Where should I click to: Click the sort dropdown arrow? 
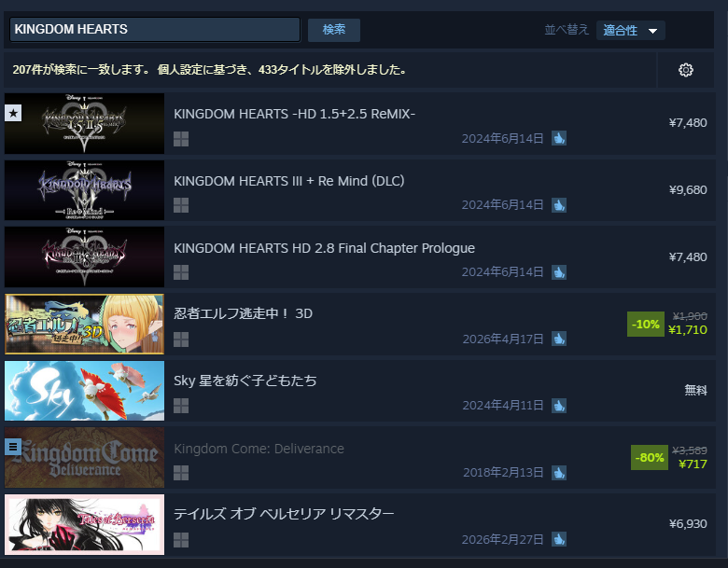click(652, 31)
